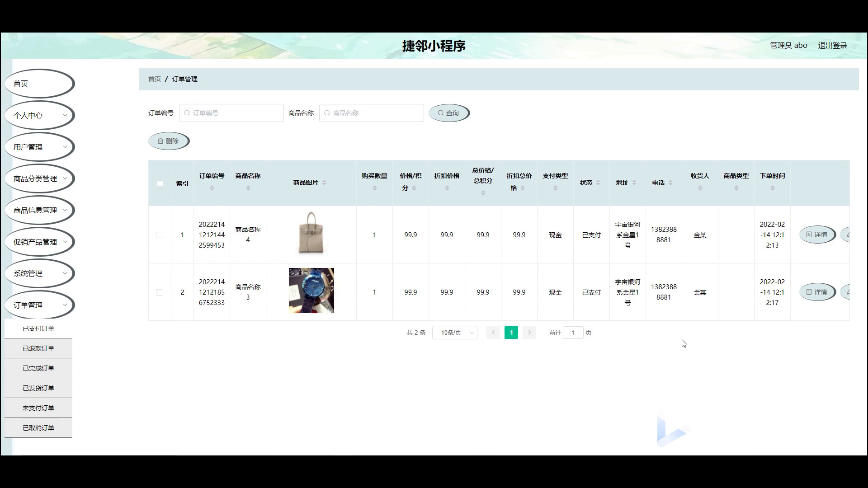This screenshot has height=488, width=868.
Task: Click 退出登录 to log out
Action: pos(833,46)
